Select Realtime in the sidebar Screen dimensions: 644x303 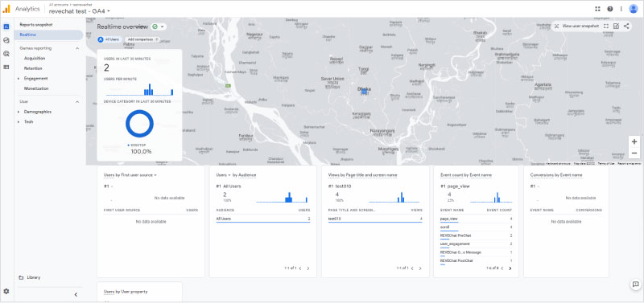click(x=49, y=35)
